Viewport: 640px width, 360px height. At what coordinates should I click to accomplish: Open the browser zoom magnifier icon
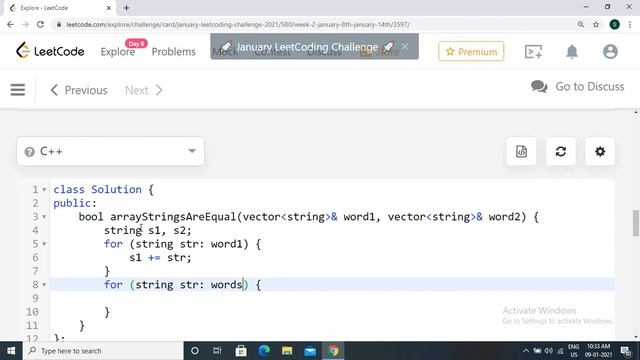(580, 24)
